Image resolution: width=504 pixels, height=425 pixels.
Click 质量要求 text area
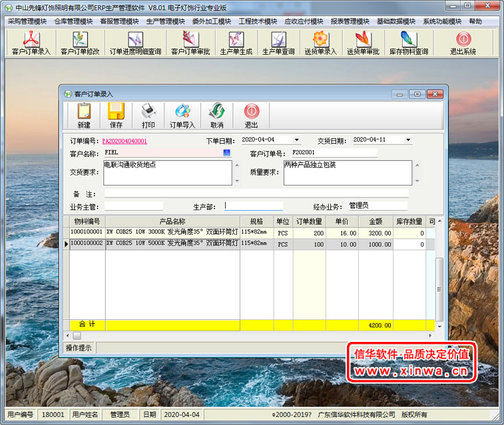(x=348, y=173)
